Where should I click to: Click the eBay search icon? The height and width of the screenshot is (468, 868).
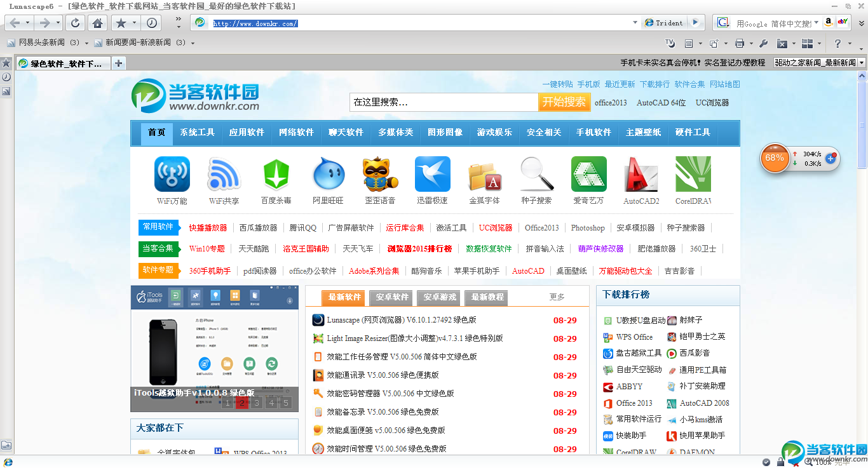(843, 22)
